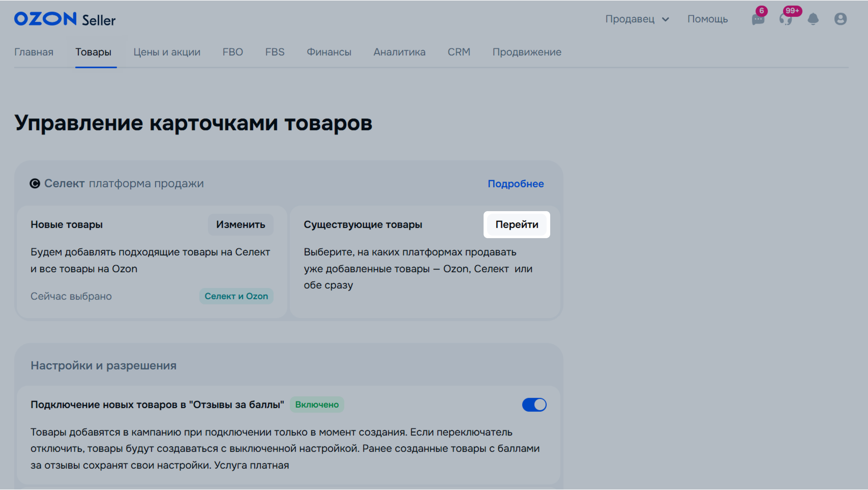Click the OZON Seller logo
Screen dimensions: 868x490
click(x=65, y=19)
